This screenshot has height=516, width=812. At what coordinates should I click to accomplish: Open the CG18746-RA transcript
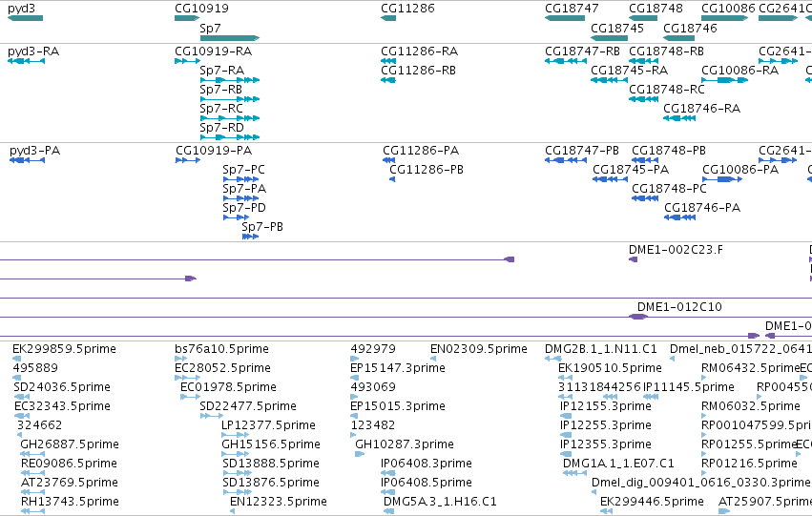[679, 118]
